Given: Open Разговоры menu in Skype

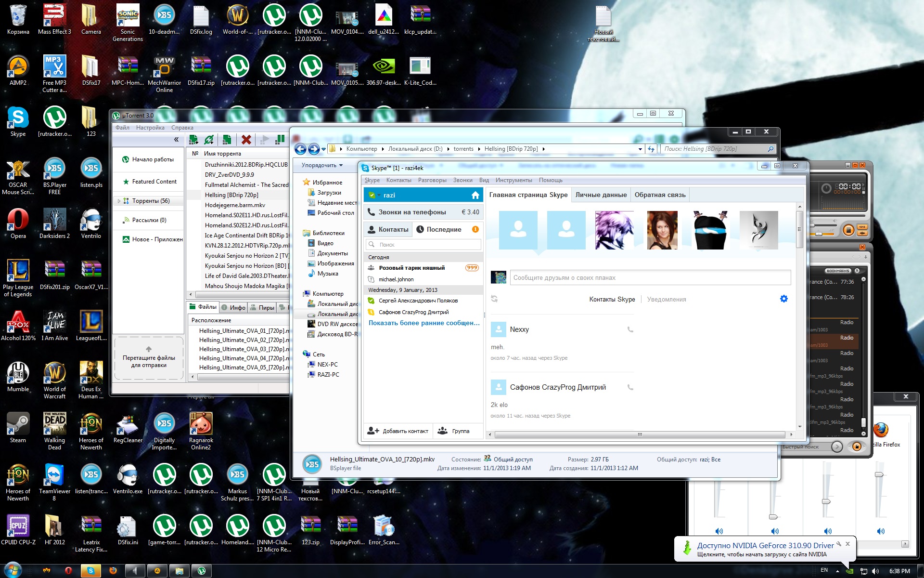Looking at the screenshot, I should (x=432, y=180).
